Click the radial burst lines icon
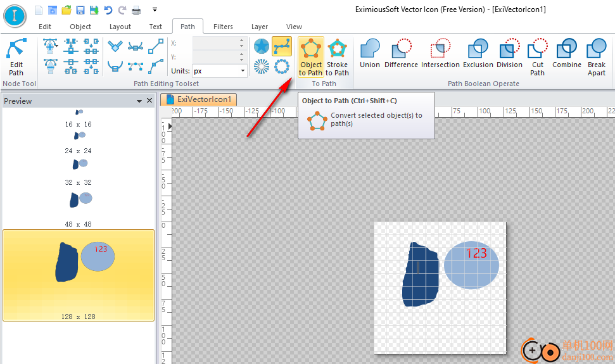Screen dimensions: 615x364 261,66
